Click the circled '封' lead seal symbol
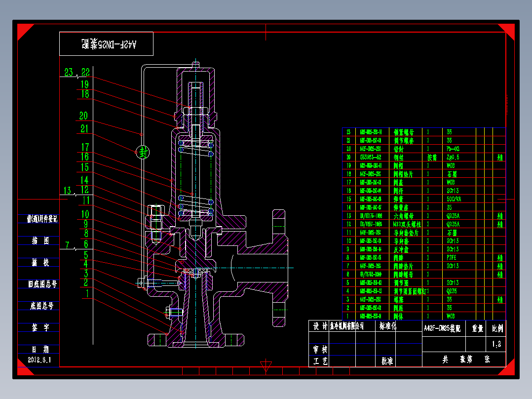Image resolution: width=532 pixels, height=399 pixels. click(x=143, y=152)
